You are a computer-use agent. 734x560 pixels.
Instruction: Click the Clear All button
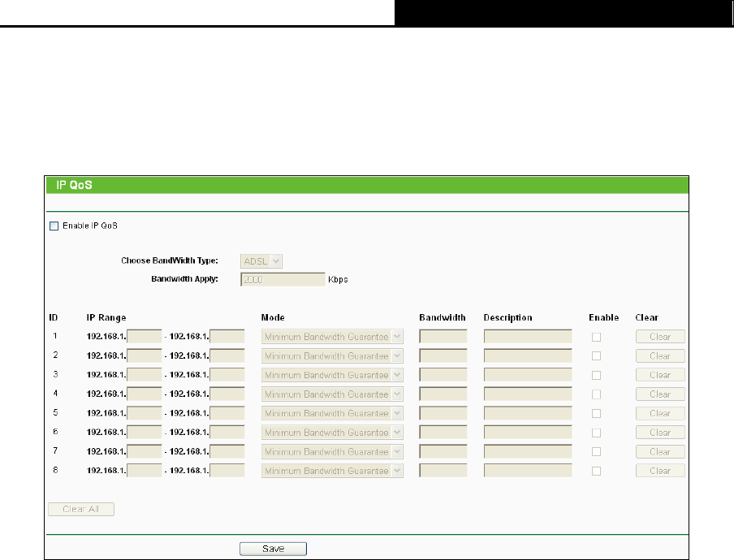point(81,509)
